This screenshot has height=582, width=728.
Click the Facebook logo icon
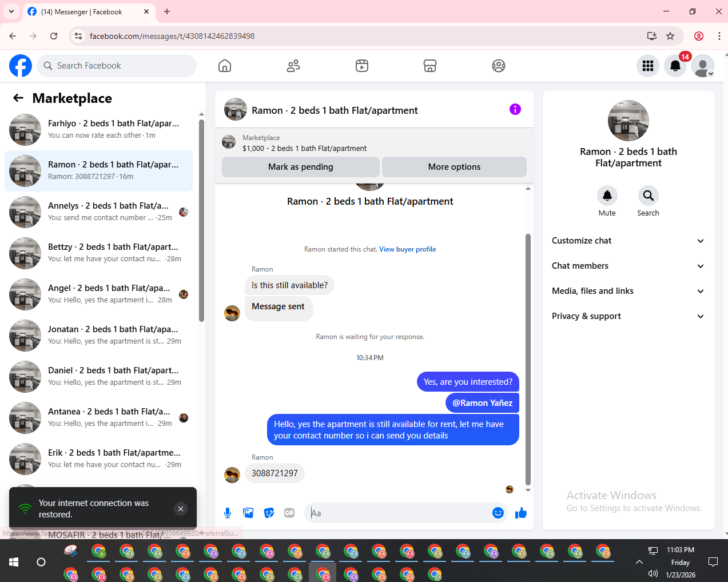coord(21,66)
